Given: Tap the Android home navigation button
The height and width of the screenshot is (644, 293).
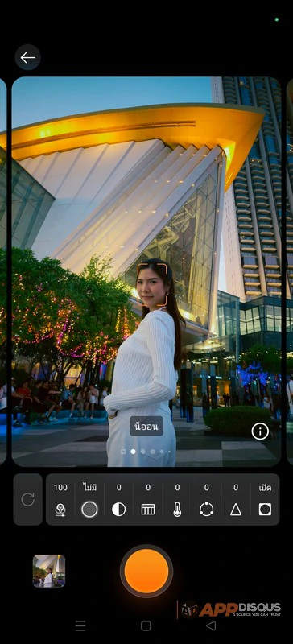Looking at the screenshot, I should pos(146,625).
